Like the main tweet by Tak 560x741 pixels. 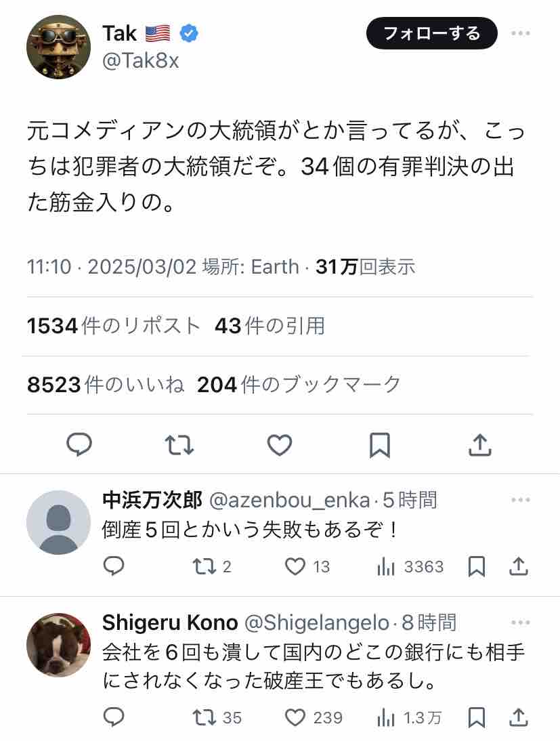[279, 445]
